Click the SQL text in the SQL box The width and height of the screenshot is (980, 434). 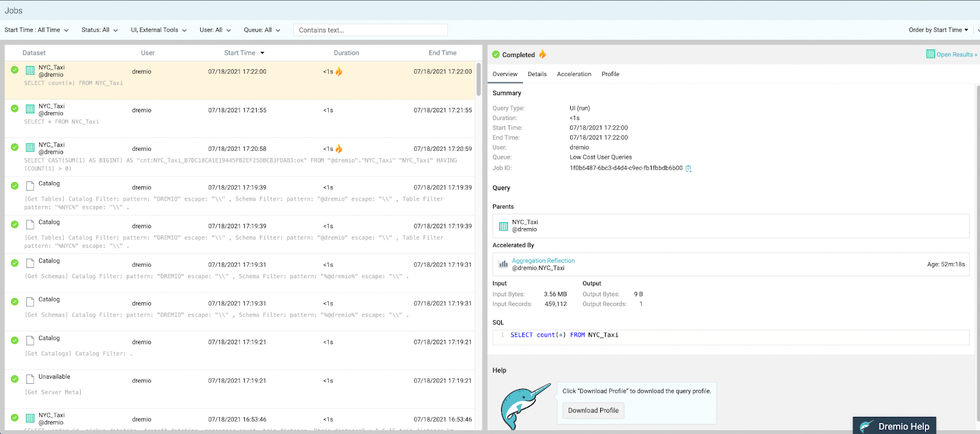[564, 335]
